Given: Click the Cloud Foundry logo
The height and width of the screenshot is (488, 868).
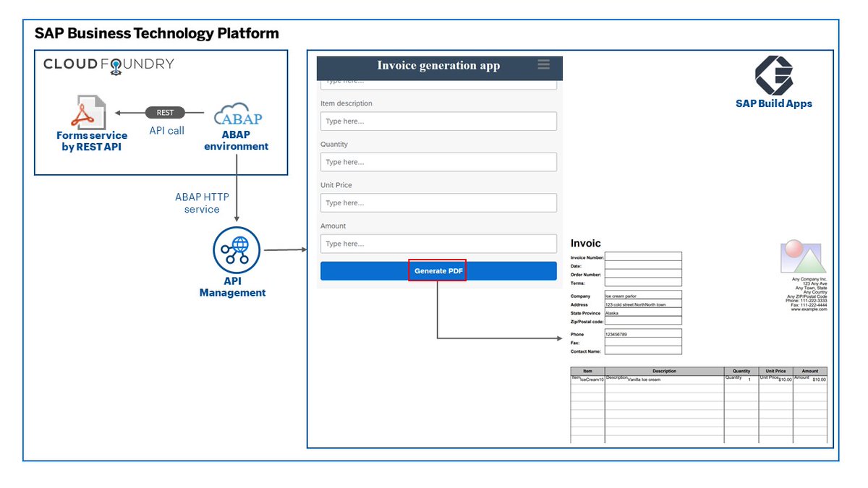Looking at the screenshot, I should coord(109,65).
